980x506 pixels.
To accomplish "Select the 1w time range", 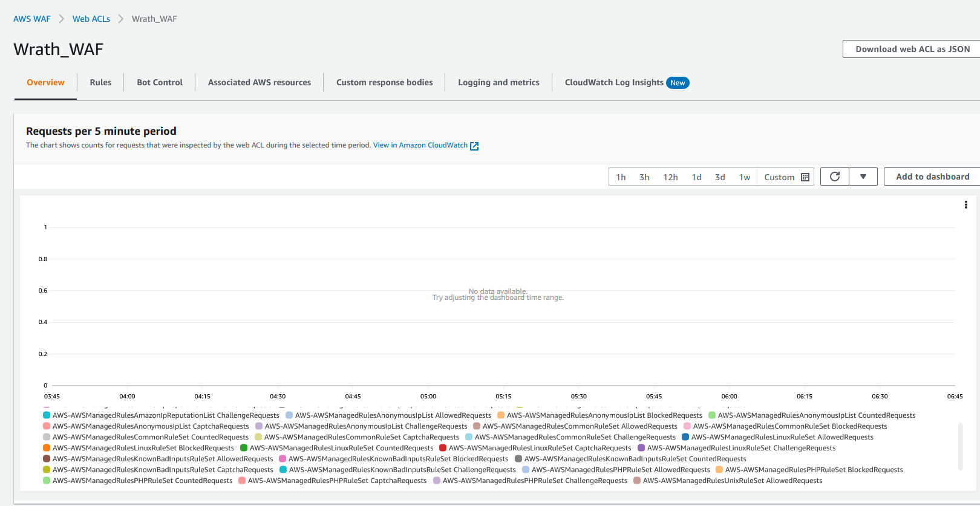I will [x=744, y=177].
